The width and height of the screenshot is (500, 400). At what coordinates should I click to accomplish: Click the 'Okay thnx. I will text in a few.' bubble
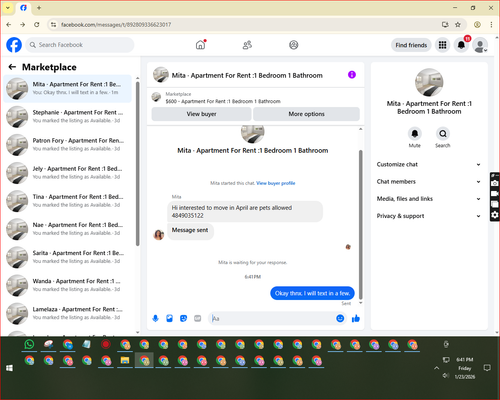[312, 293]
